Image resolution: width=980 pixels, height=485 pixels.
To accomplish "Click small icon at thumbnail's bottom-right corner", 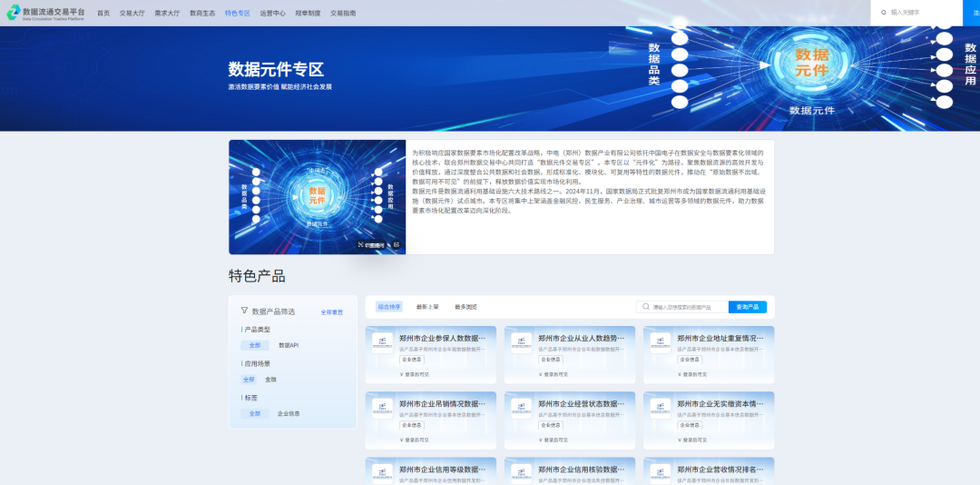I will tap(396, 244).
